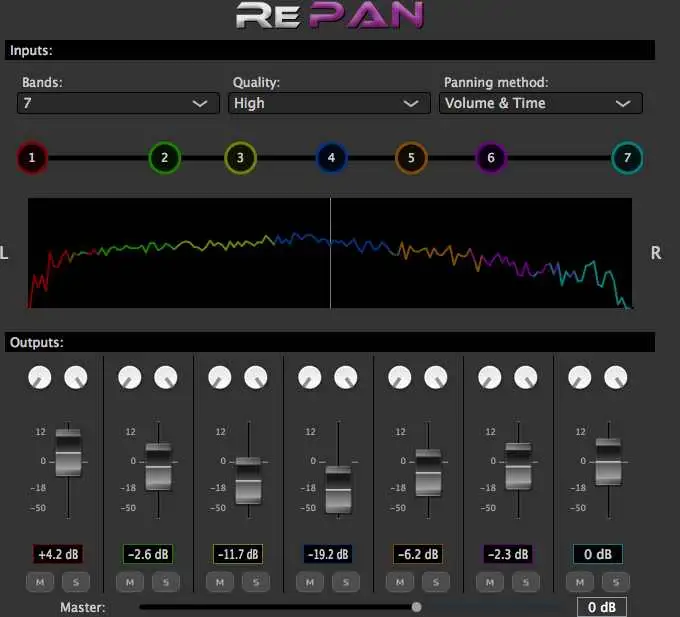Open Panning method dropdown Volume & Time
The image size is (680, 617).
[x=541, y=103]
